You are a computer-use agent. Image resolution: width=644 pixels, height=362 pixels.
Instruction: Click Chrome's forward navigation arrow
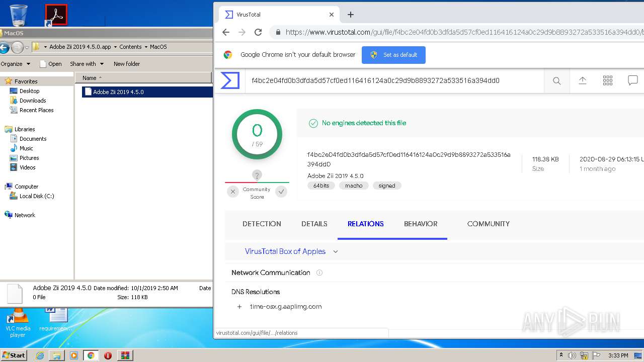pos(242,32)
